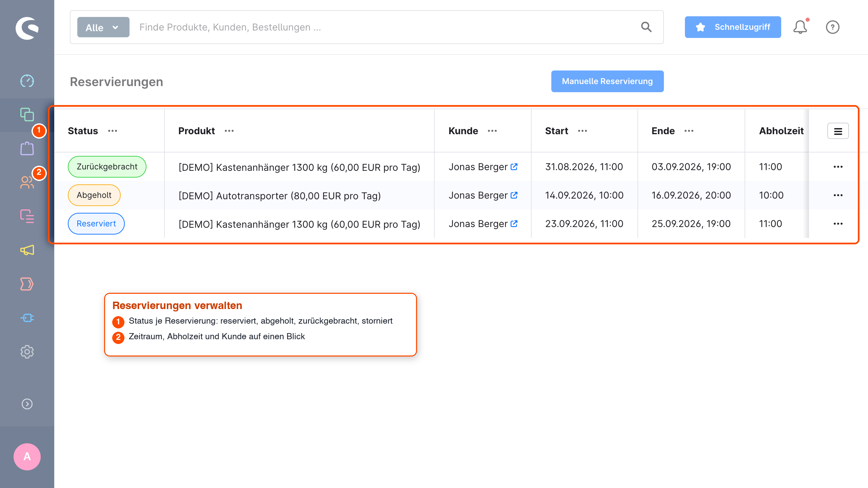Open the Dashboard speedometer icon in sidebar

(27, 81)
